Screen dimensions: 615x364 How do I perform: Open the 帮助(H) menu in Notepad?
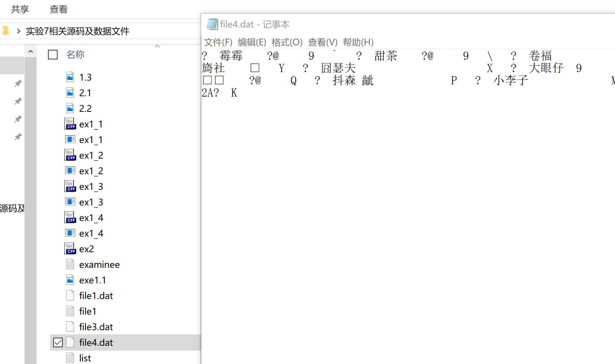(358, 42)
